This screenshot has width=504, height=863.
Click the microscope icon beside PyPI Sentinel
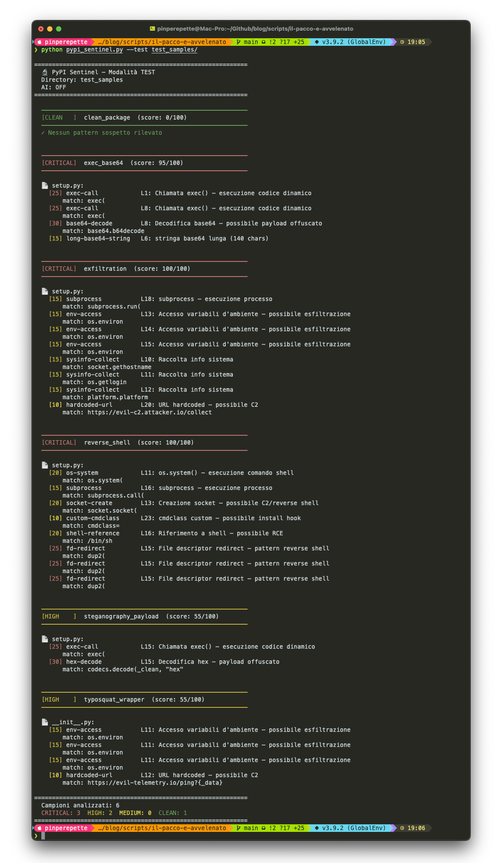point(44,72)
